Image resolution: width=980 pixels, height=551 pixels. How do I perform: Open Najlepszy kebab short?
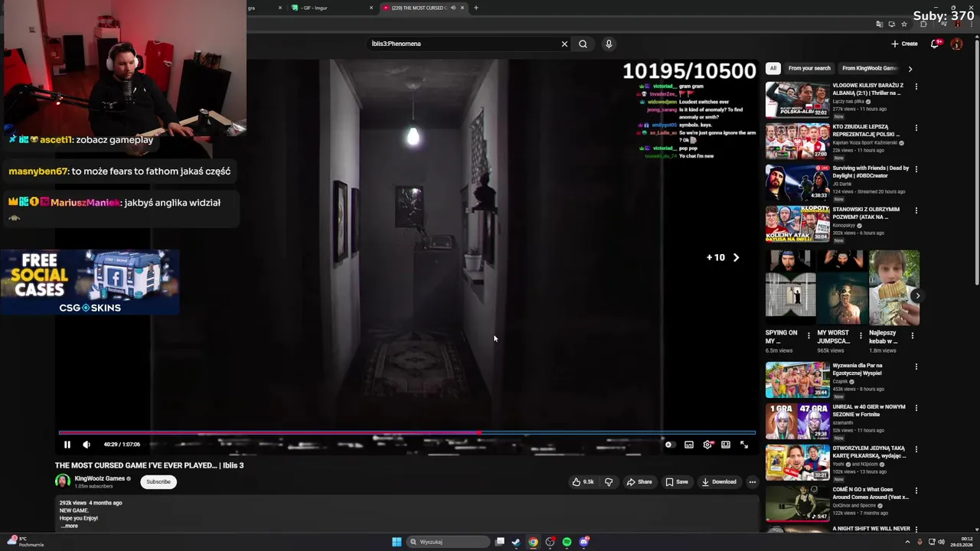894,288
